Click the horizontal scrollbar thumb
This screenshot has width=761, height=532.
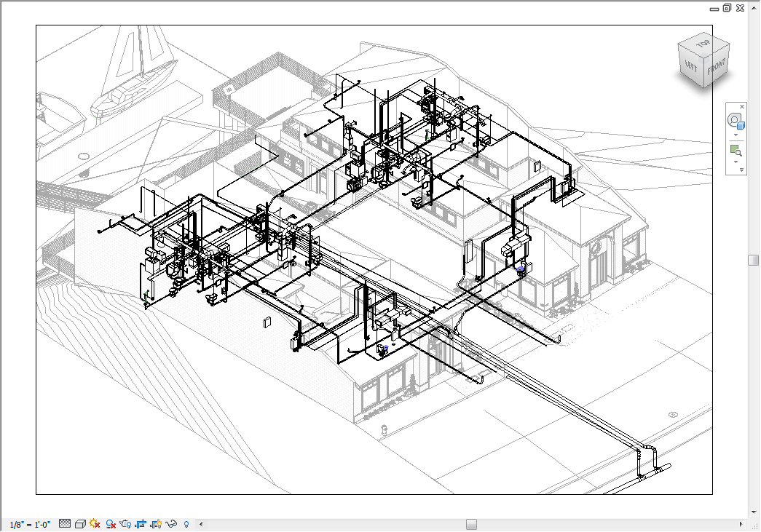click(x=471, y=524)
